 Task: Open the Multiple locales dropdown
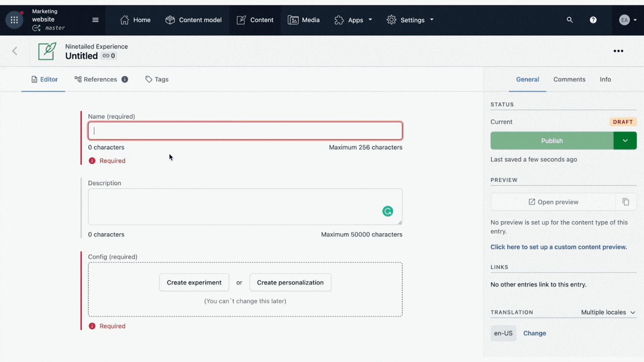(x=608, y=312)
